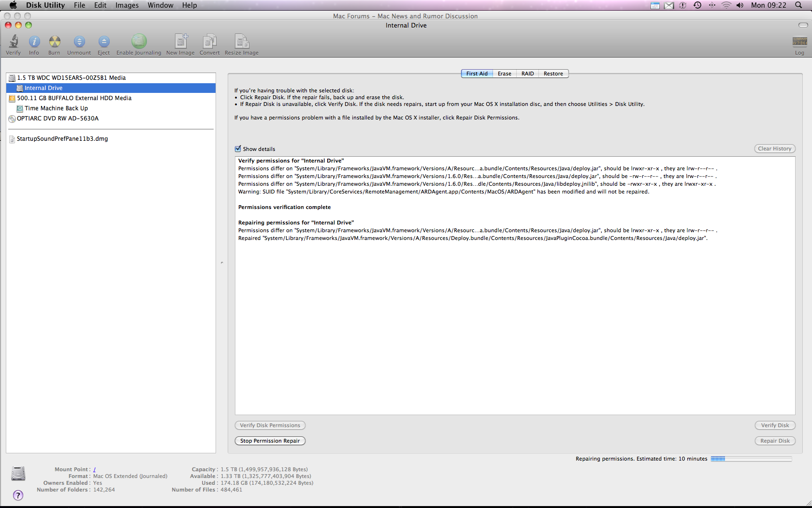812x508 pixels.
Task: Select the Time Machine Back Up volume
Action: (111, 108)
